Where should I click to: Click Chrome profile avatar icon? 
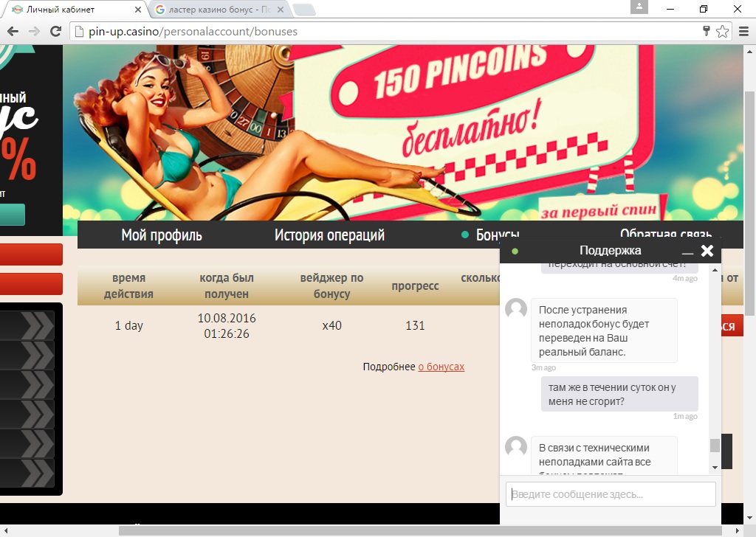pyautogui.click(x=639, y=7)
